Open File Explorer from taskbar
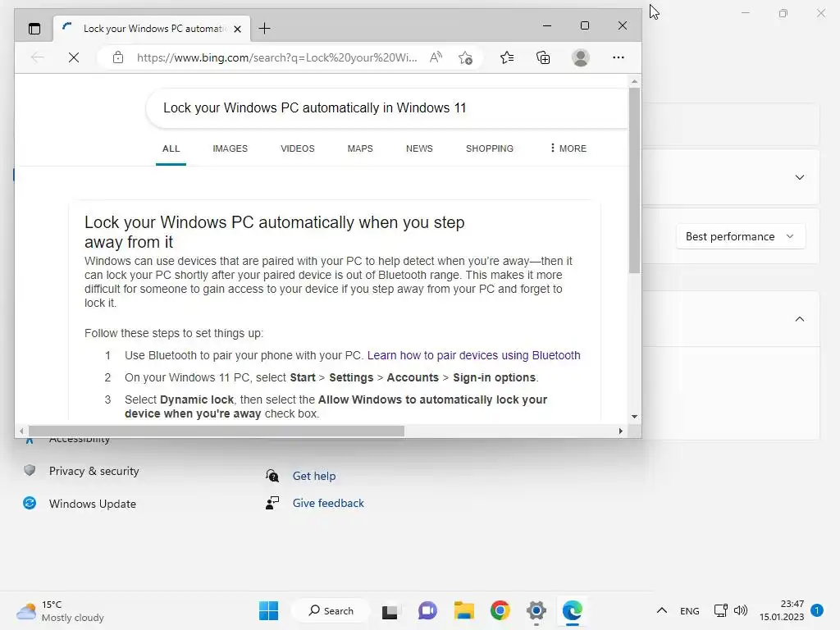 pyautogui.click(x=464, y=610)
